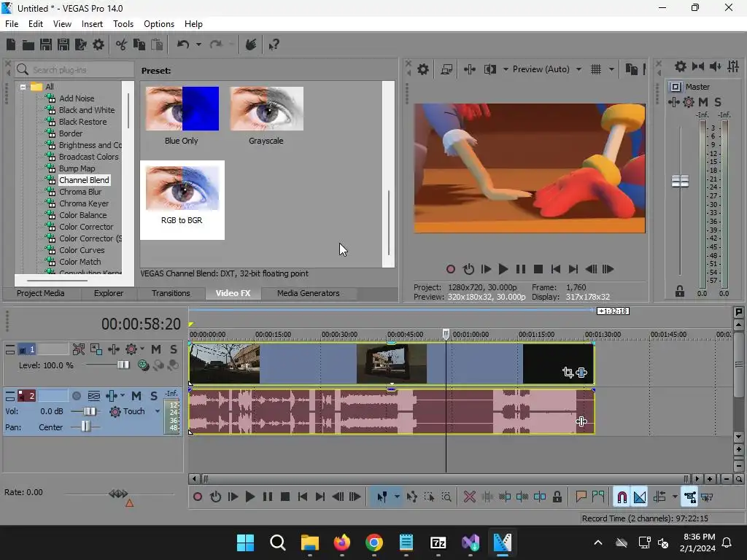Toggle snapping magnet icon
The height and width of the screenshot is (560, 747).
tap(622, 497)
